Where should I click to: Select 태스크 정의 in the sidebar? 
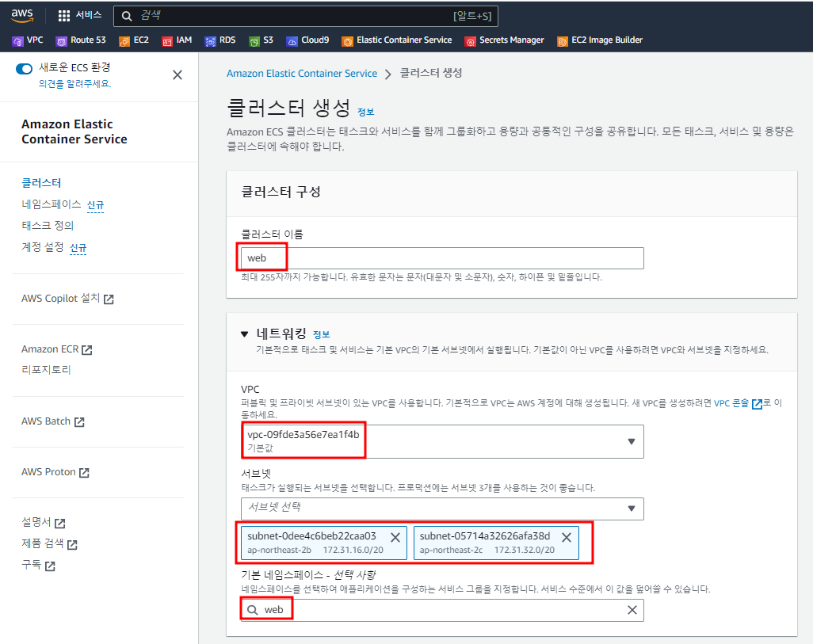click(48, 226)
